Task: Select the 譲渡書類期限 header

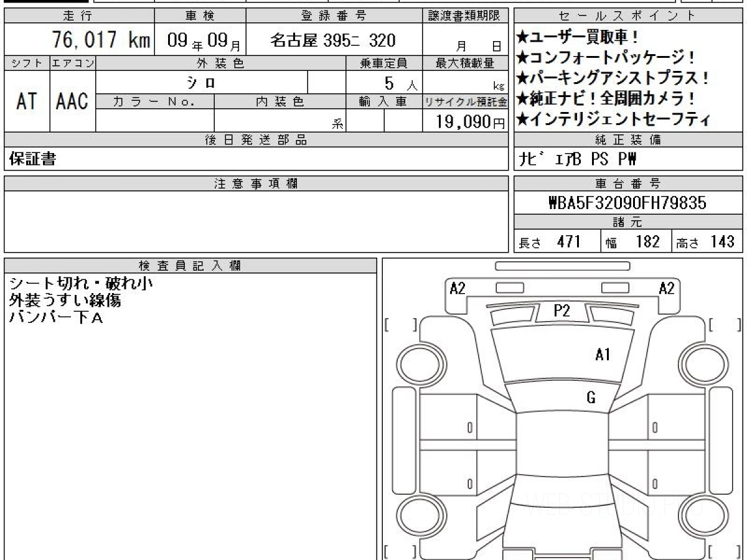Action: tap(465, 16)
